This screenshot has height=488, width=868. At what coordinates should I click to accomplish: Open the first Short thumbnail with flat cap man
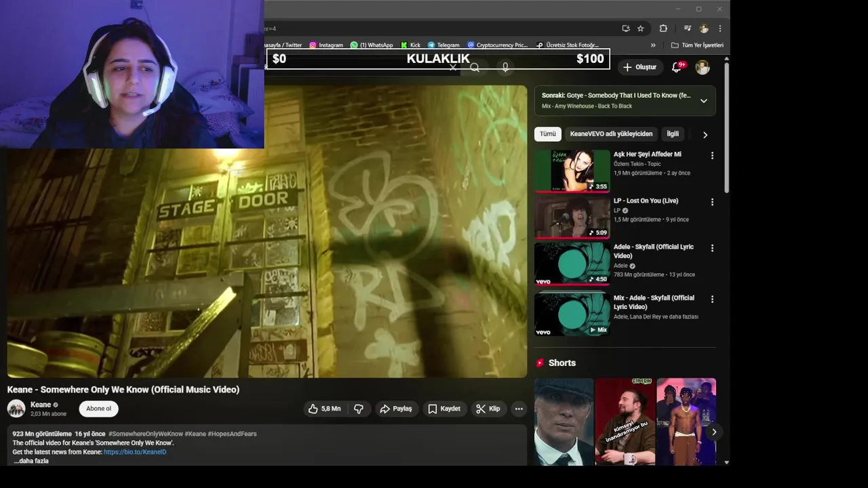564,422
